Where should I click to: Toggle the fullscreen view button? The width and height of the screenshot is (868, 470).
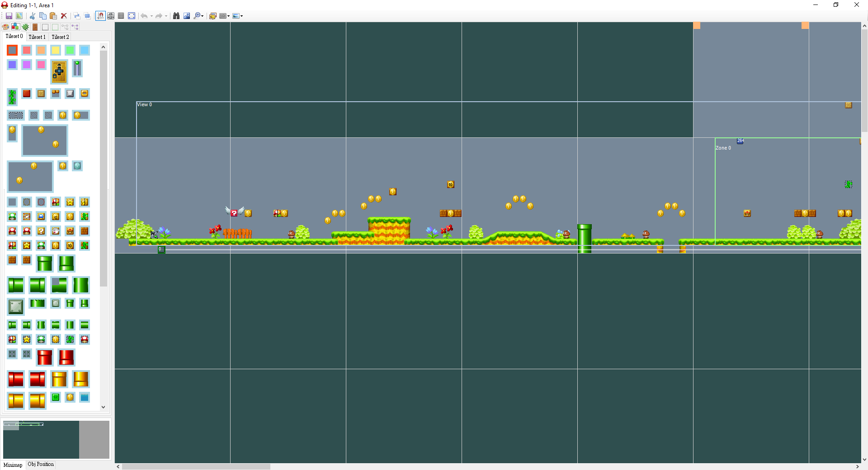[x=132, y=16]
